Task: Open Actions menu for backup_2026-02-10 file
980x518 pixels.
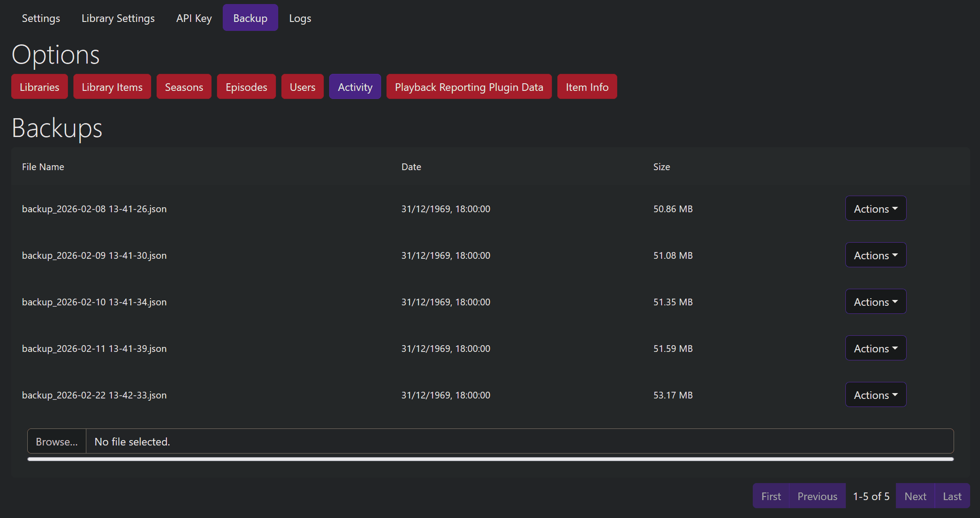Action: tap(875, 301)
